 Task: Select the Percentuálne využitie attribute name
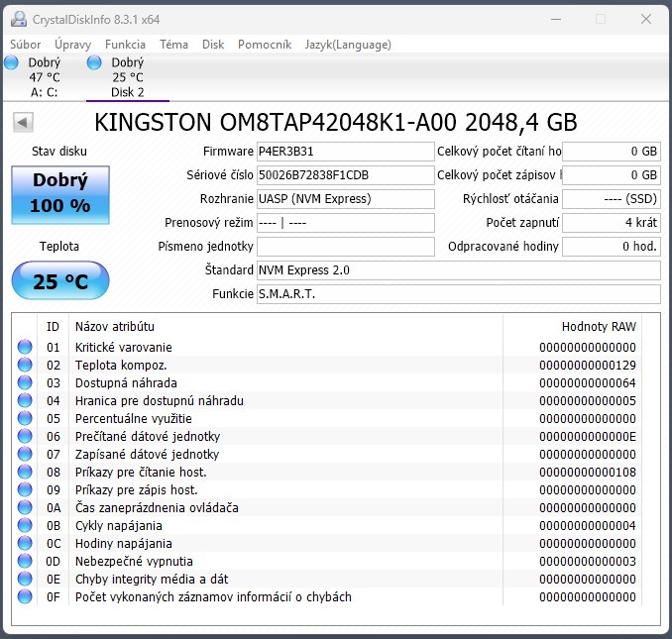[x=133, y=418]
